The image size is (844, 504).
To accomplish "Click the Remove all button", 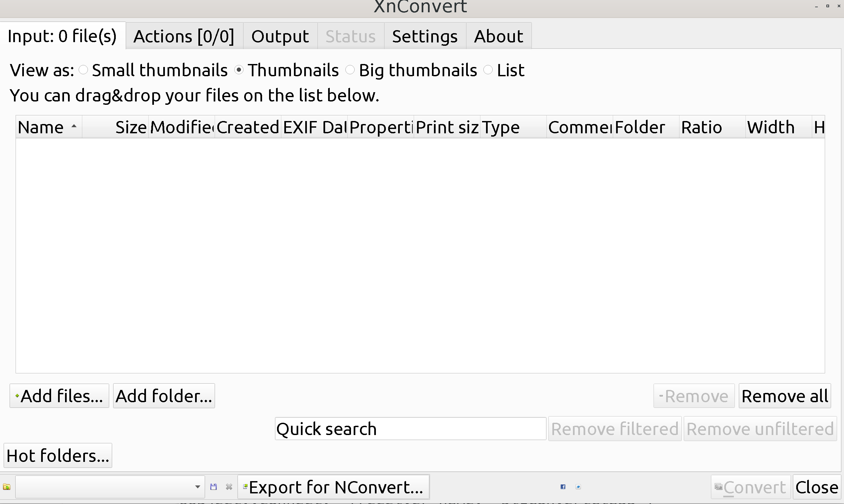I will click(x=785, y=396).
